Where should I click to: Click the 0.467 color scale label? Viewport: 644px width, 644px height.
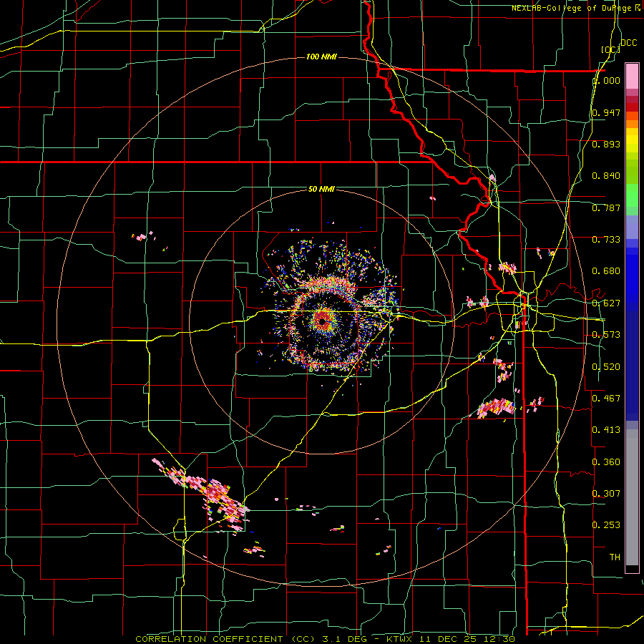[606, 399]
